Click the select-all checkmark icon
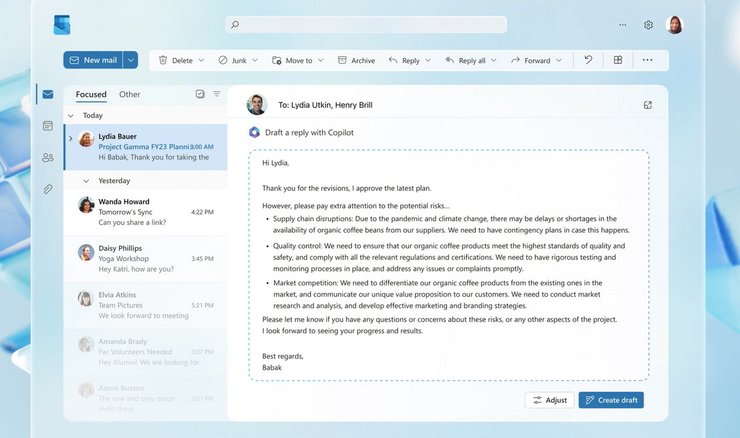The height and width of the screenshot is (438, 740). click(200, 94)
